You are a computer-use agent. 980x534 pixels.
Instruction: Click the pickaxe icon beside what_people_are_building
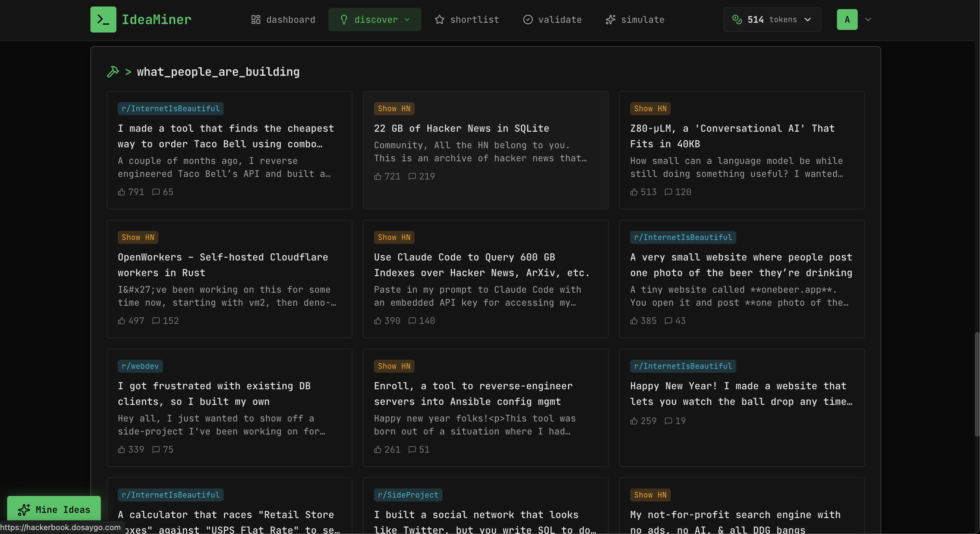coord(113,72)
